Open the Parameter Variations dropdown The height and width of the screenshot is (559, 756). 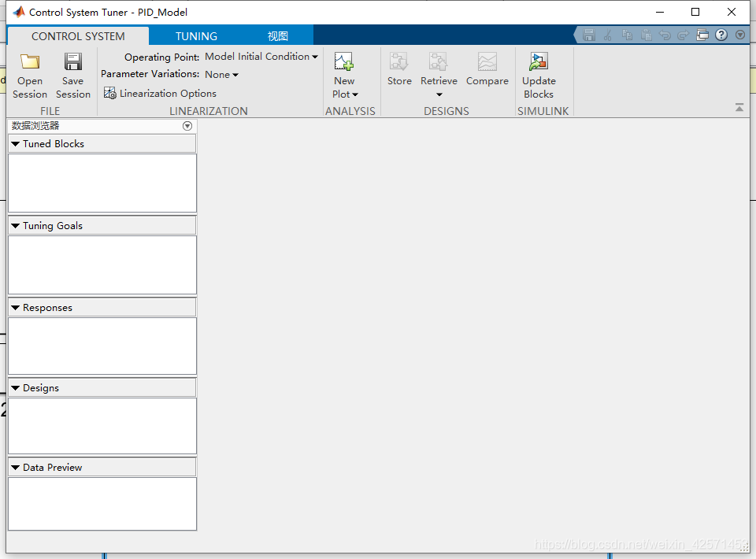(x=222, y=74)
